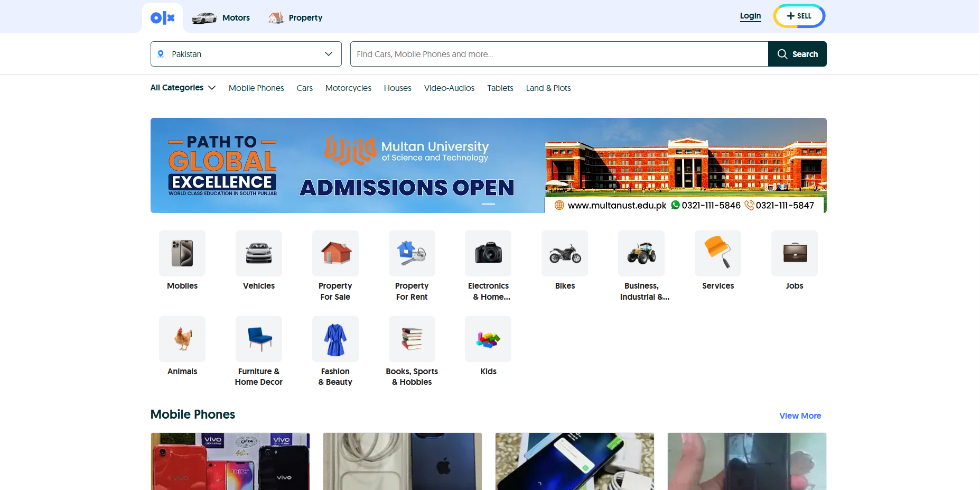980x490 pixels.
Task: Open the Electronics & Home camera icon
Action: point(488,253)
